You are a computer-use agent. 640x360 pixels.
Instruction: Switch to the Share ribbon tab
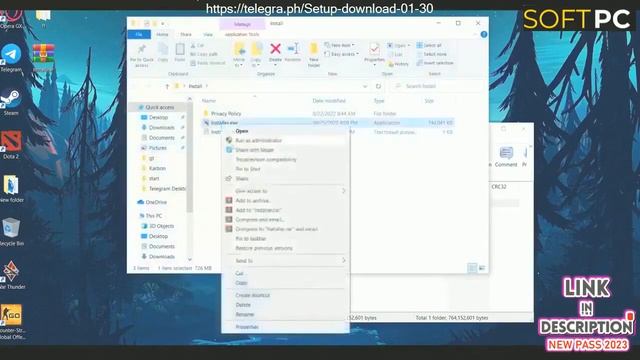(x=186, y=35)
